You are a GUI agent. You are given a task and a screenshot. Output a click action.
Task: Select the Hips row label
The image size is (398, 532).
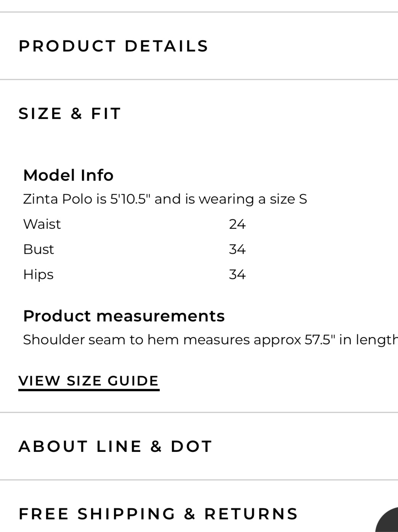(38, 274)
